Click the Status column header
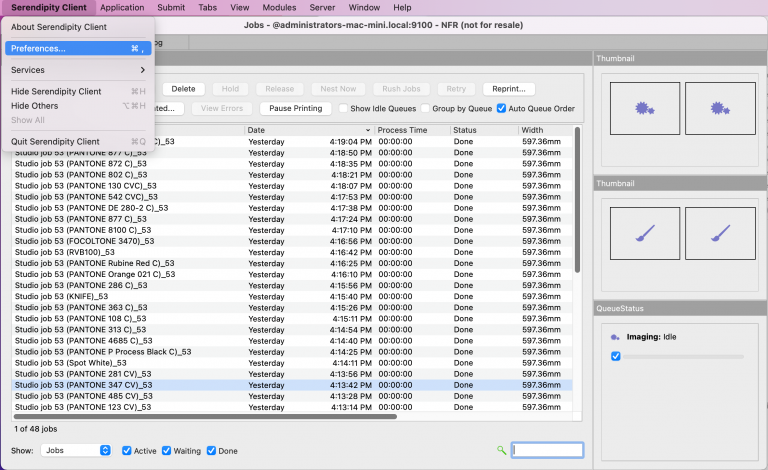The height and width of the screenshot is (470, 768). coord(484,130)
